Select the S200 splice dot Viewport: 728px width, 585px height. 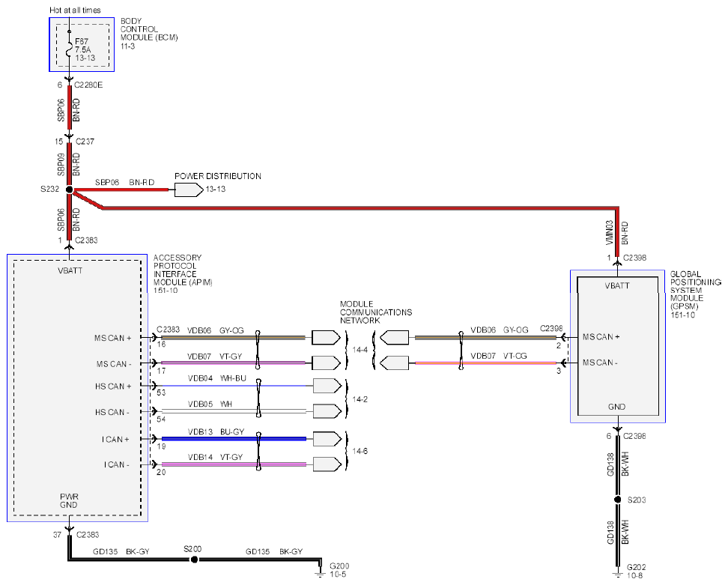pos(194,560)
